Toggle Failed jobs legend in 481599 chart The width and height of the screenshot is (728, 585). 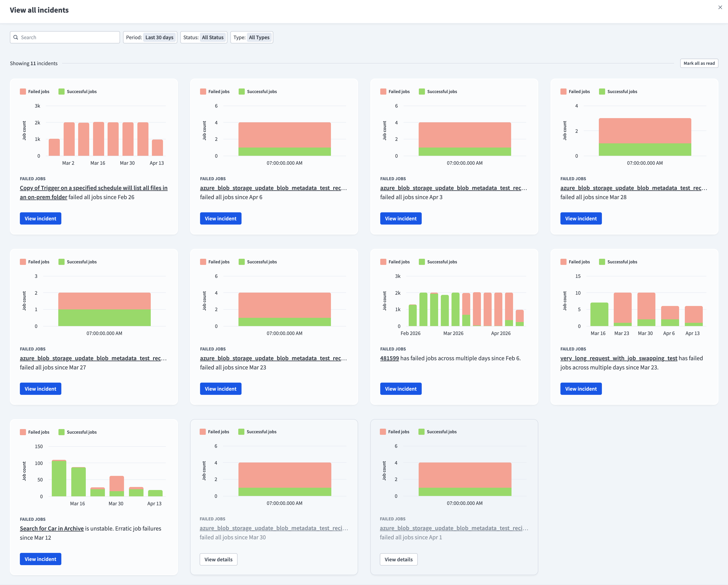395,262
